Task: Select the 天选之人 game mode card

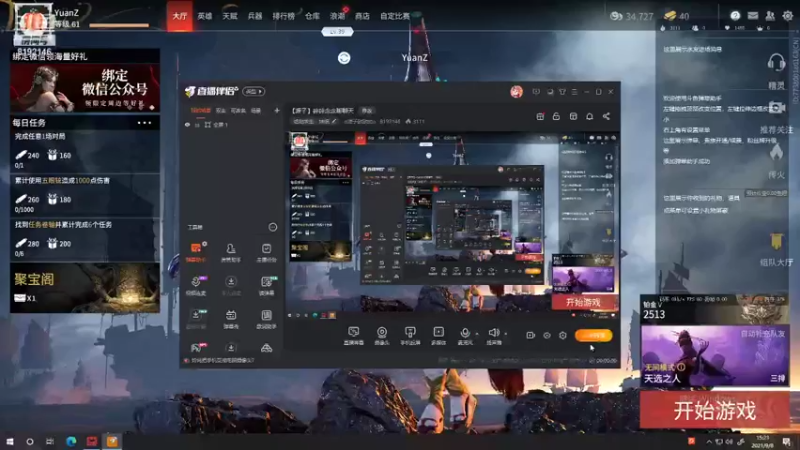Action: pyautogui.click(x=714, y=356)
